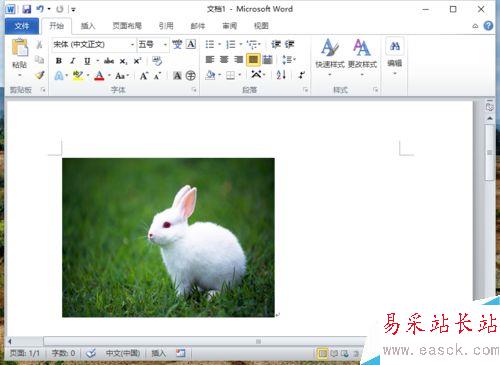
Task: Toggle character shading A button
Action: point(177,76)
